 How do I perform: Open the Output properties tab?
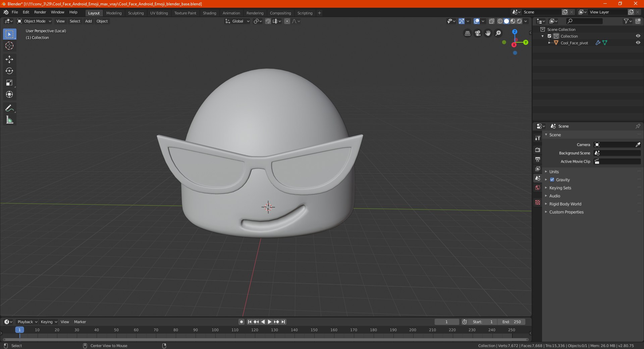pos(538,159)
